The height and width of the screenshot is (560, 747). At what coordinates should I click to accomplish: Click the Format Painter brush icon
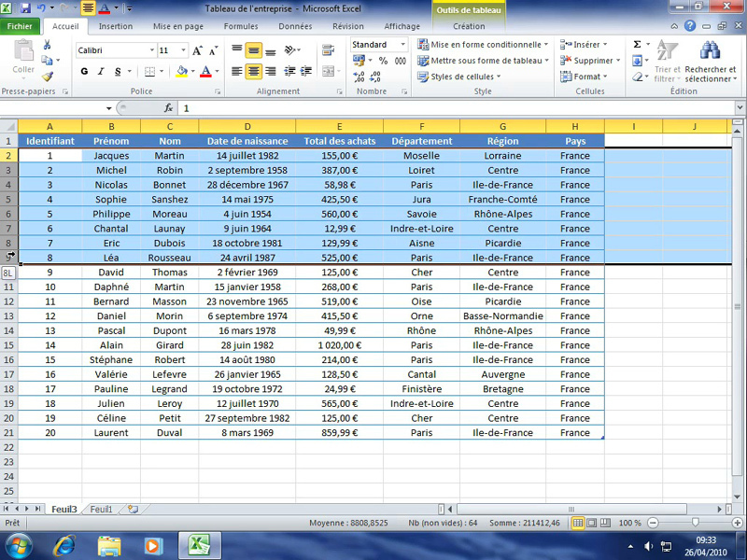click(x=48, y=77)
